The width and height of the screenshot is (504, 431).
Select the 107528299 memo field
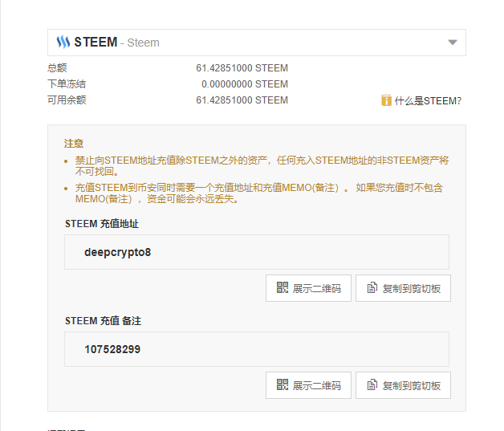pos(257,349)
